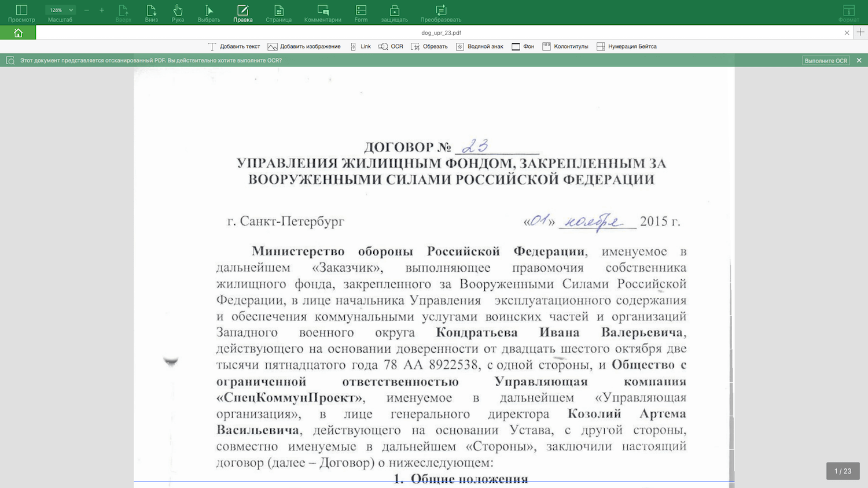Choose Добавить изображение tool
Viewport: 868px width, 488px height.
pyautogui.click(x=304, y=46)
